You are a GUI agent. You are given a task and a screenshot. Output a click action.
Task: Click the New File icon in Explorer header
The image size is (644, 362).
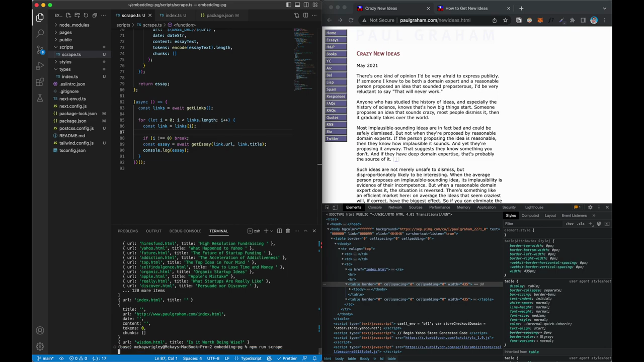click(x=69, y=16)
